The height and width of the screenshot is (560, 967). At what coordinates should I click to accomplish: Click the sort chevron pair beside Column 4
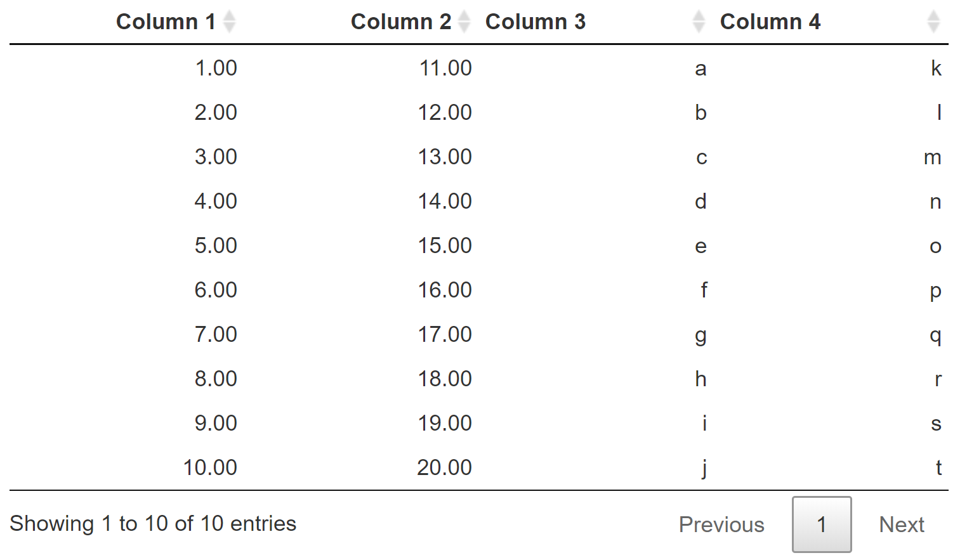[x=933, y=21]
